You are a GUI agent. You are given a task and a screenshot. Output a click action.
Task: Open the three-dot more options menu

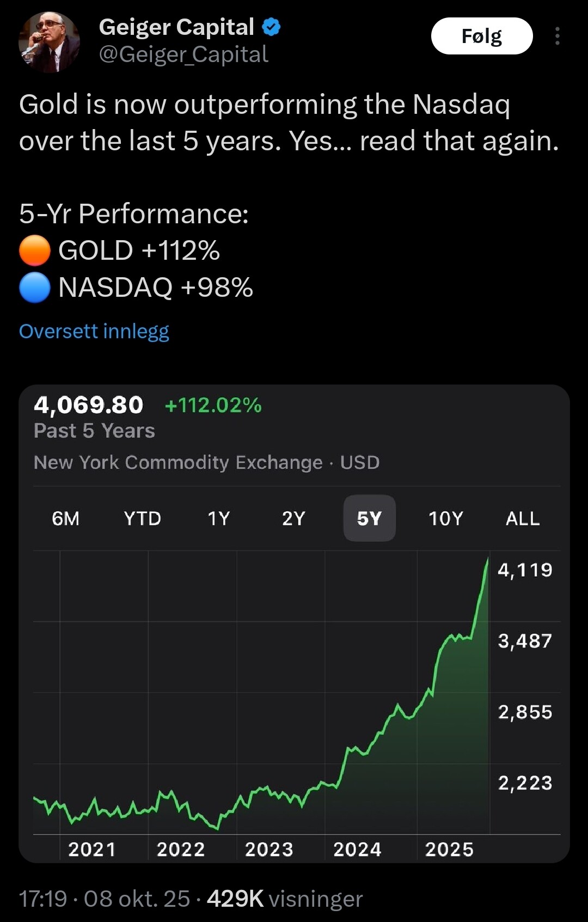pyautogui.click(x=557, y=36)
